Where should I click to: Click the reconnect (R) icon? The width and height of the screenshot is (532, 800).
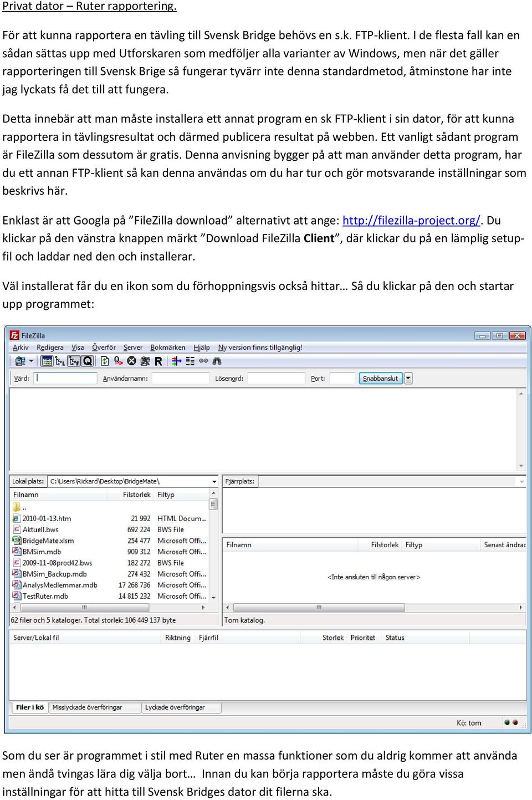(158, 361)
